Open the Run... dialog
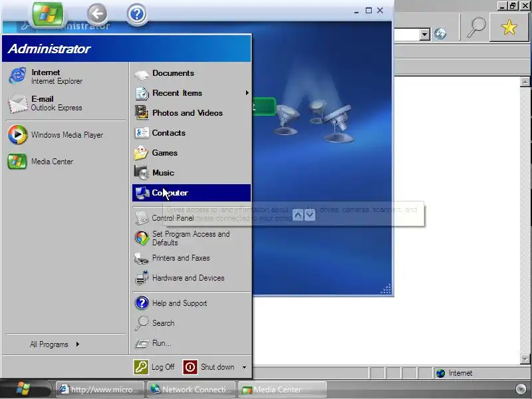Viewport: 532px width, 399px height. coord(192,343)
